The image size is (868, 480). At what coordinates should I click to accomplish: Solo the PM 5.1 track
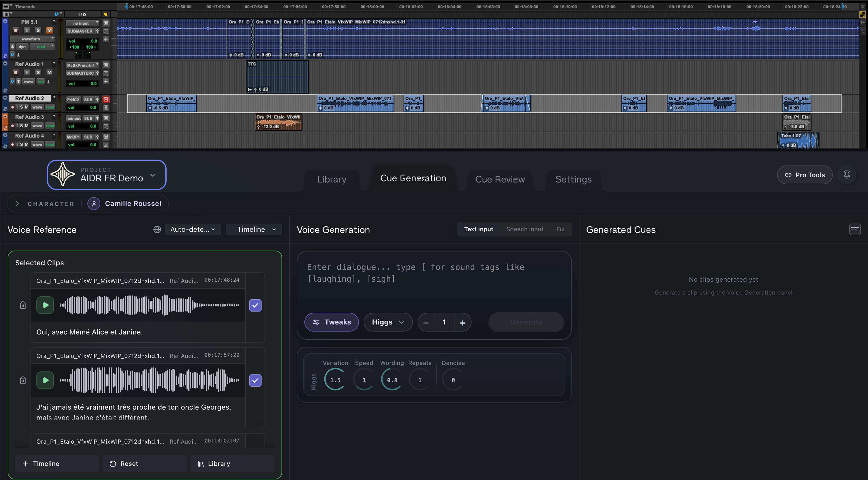click(x=38, y=30)
